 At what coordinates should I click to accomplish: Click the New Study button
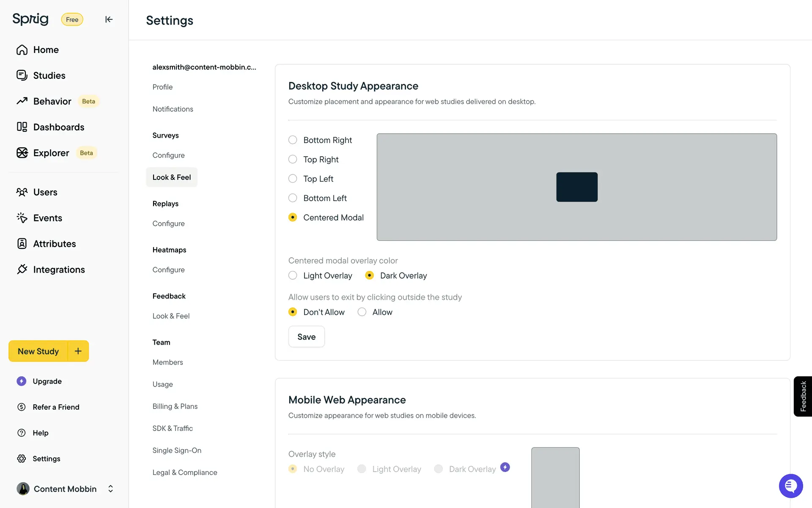pos(38,351)
